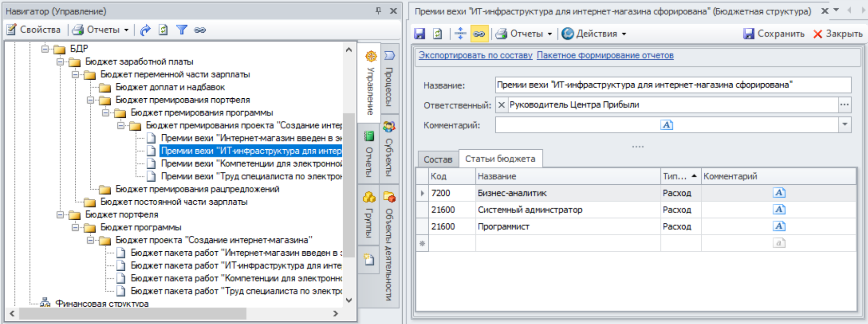
Task: Select Бюджет доплат и надбавок tree item
Action: pyautogui.click(x=169, y=87)
